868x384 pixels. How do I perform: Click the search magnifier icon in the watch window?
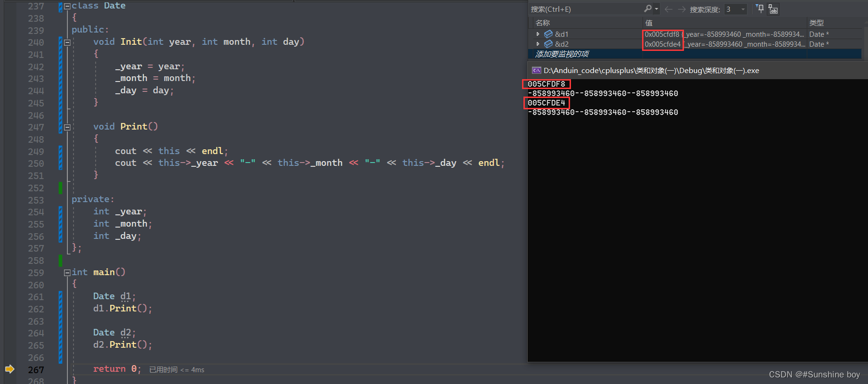tap(648, 9)
